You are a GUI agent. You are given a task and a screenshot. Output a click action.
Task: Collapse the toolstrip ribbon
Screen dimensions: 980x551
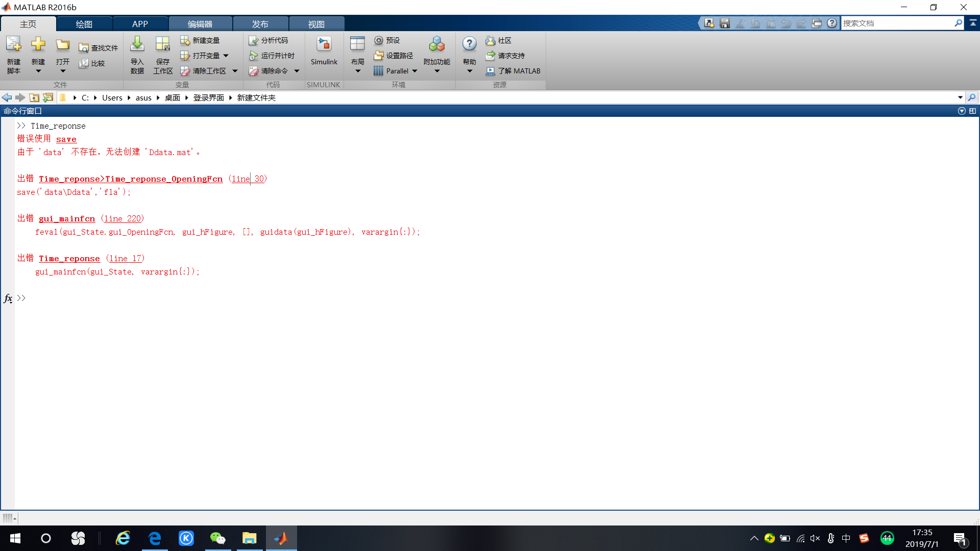[973, 23]
